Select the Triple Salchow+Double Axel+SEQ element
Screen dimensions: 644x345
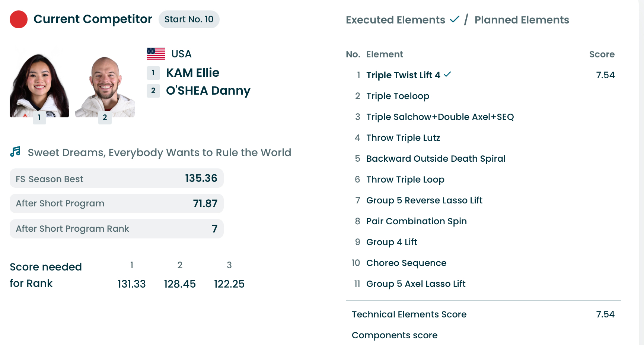point(440,117)
